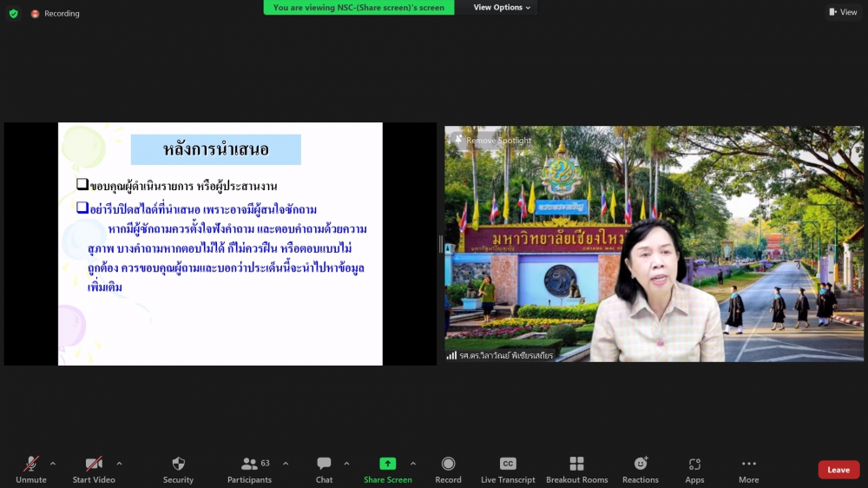Viewport: 868px width, 488px height.
Task: Expand the caret next to Share Screen
Action: pyautogui.click(x=413, y=464)
